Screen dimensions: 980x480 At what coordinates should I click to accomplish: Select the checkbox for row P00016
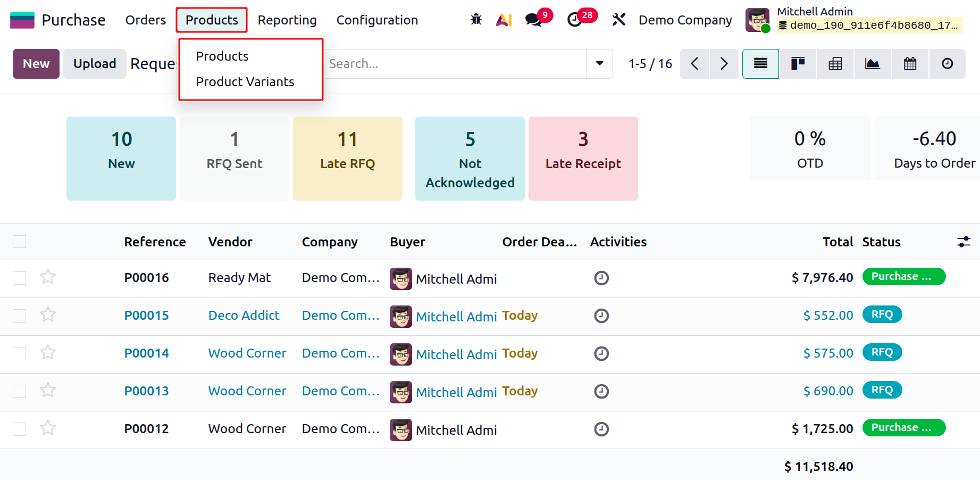(x=19, y=277)
